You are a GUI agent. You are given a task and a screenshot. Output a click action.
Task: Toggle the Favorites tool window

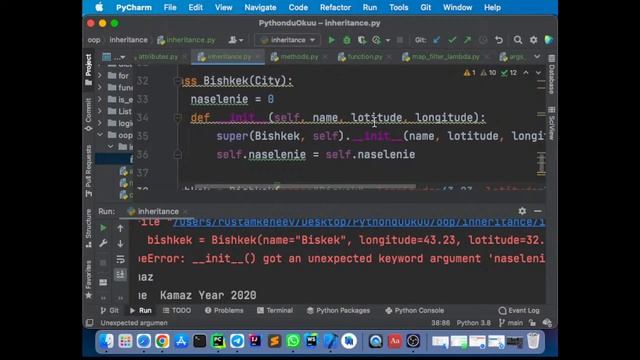tap(89, 280)
